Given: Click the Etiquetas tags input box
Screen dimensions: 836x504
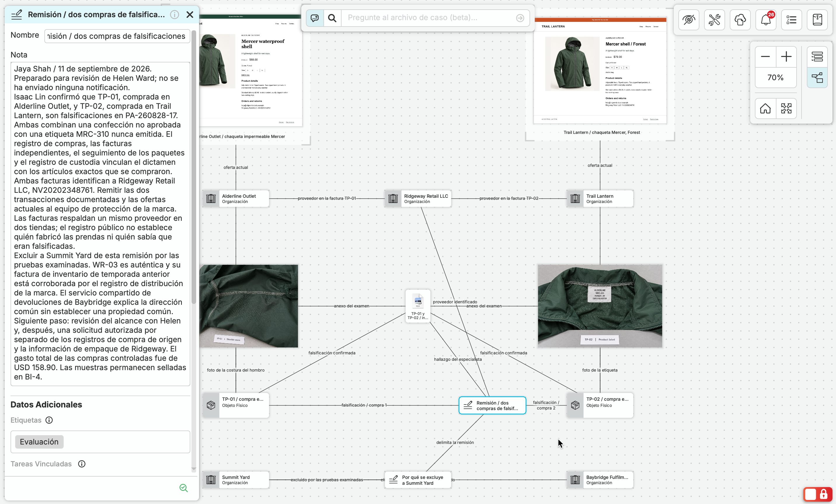Looking at the screenshot, I should (100, 442).
